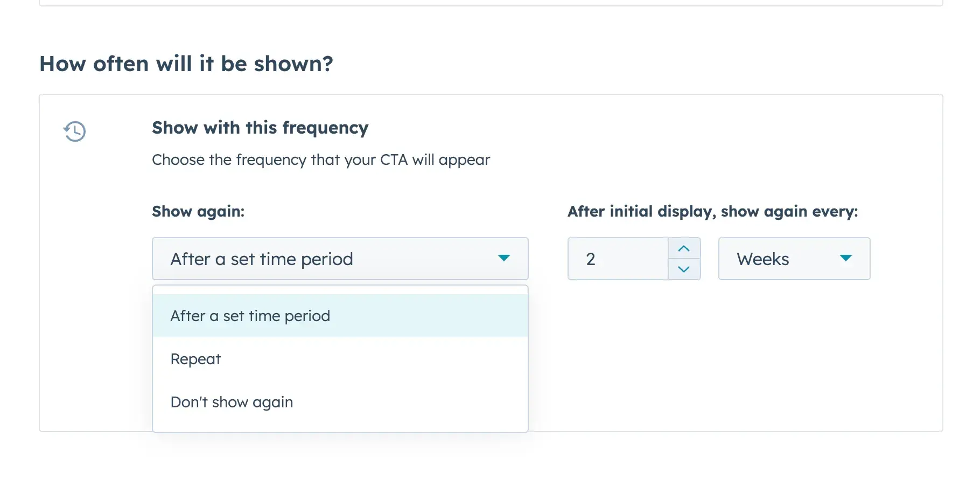The height and width of the screenshot is (500, 980).
Task: Open the Weeks time unit dropdown
Action: (x=794, y=259)
